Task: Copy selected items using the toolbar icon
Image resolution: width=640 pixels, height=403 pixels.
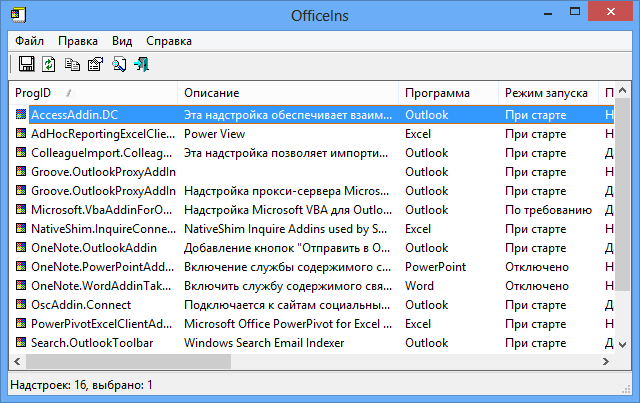Action: (72, 64)
